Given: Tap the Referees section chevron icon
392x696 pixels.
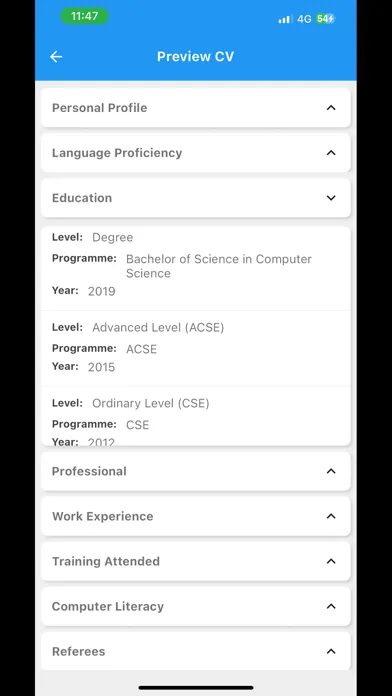Looking at the screenshot, I should coord(331,652).
